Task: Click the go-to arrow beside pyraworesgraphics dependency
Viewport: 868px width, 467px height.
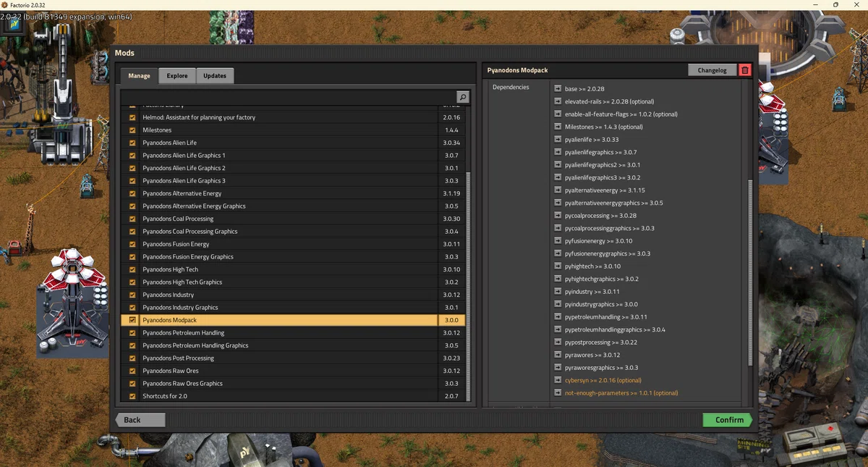Action: click(x=558, y=367)
